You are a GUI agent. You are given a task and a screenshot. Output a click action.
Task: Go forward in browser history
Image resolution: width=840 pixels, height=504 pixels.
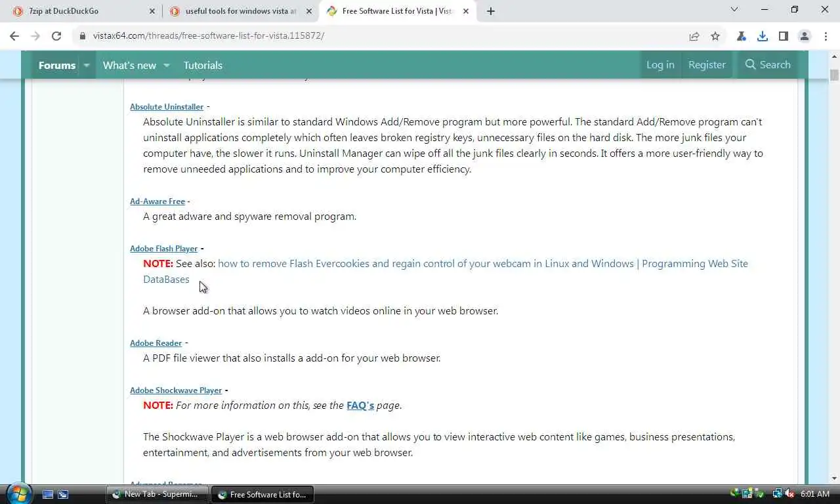pyautogui.click(x=35, y=36)
